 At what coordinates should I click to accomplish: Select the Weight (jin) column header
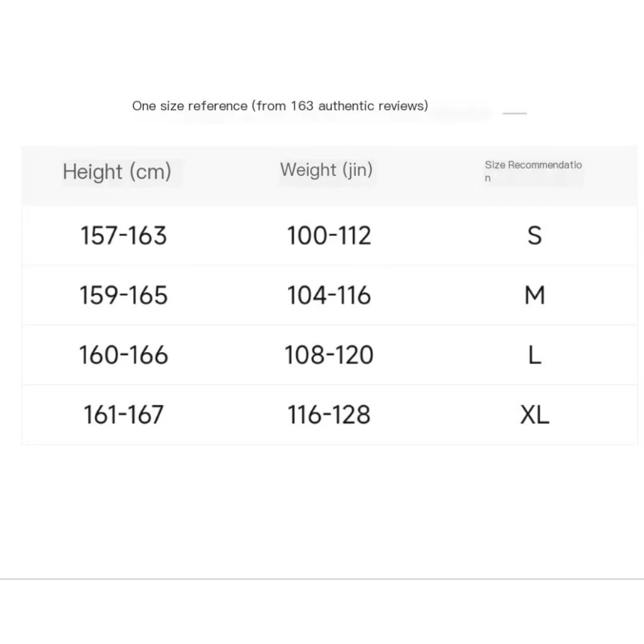click(x=326, y=170)
